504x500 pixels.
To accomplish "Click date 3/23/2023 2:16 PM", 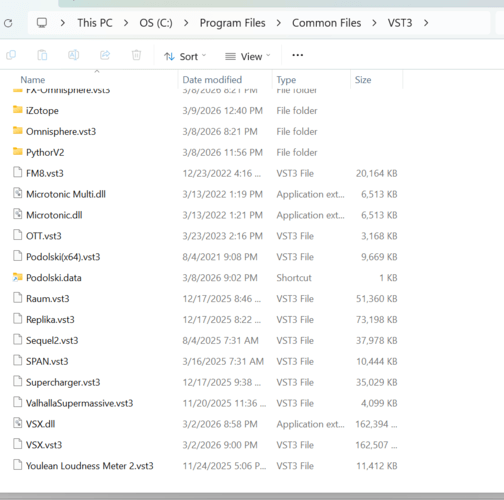I will click(x=223, y=236).
